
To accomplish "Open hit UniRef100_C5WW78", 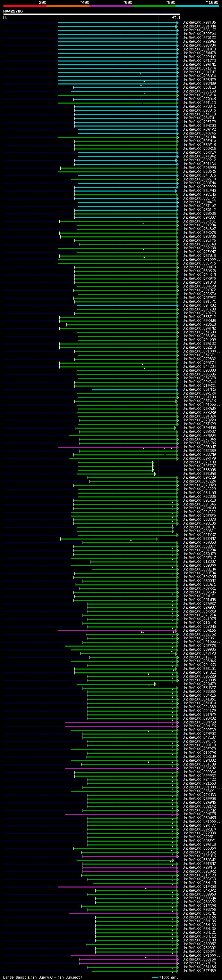I will pyautogui.click(x=199, y=53).
